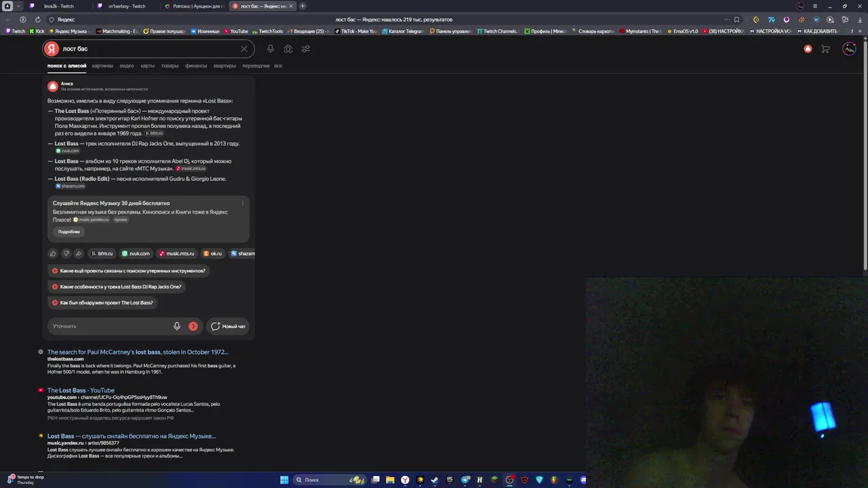Open the zvuk.com source chip

pos(136,253)
